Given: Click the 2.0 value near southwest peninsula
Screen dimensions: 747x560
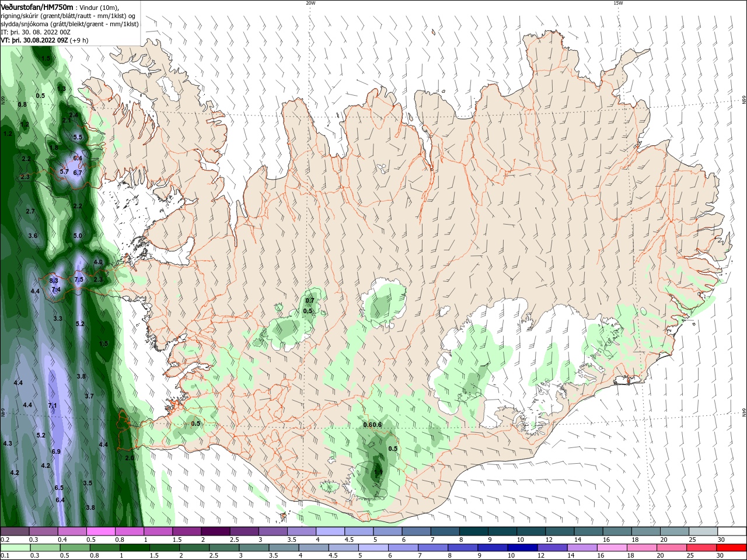Looking at the screenshot, I should pos(130,458).
